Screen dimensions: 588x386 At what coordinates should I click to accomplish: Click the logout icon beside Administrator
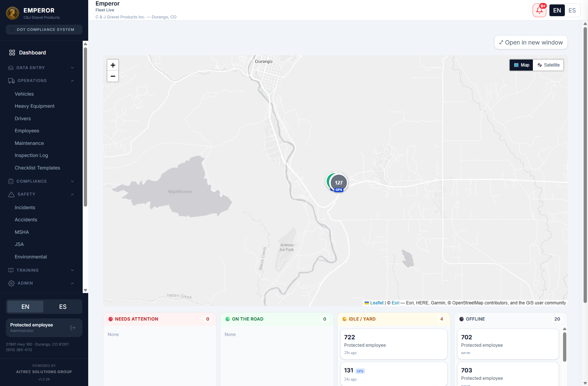pos(73,328)
